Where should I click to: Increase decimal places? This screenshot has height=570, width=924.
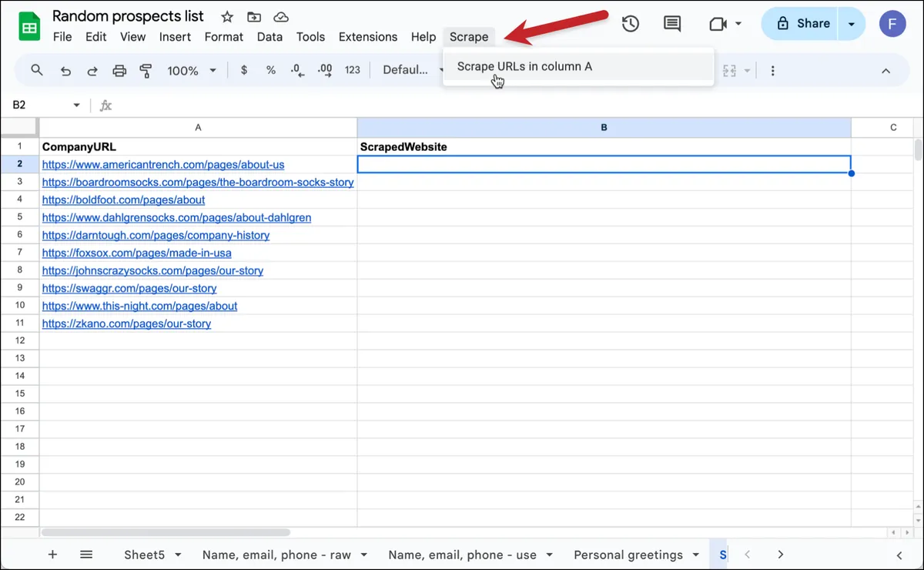coord(325,70)
